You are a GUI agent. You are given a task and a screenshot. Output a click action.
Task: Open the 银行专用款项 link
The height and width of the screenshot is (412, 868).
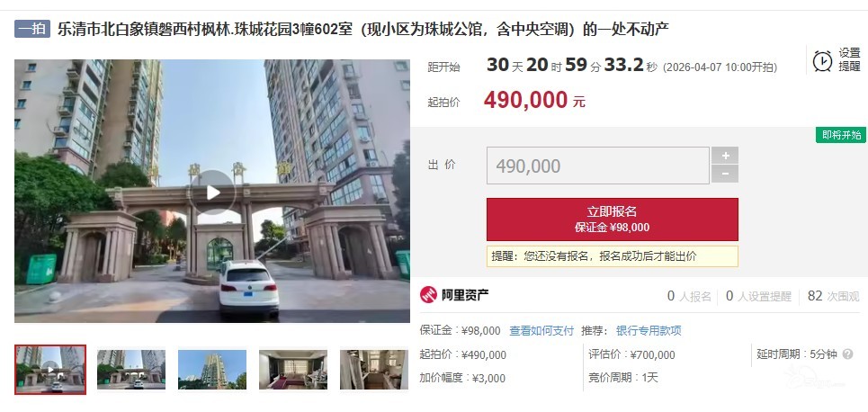[x=649, y=331]
